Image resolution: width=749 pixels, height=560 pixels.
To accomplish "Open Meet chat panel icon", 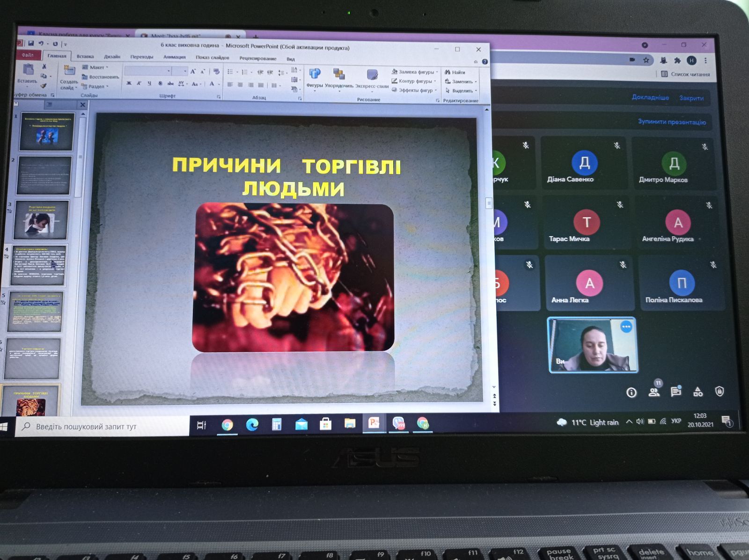I will click(676, 392).
